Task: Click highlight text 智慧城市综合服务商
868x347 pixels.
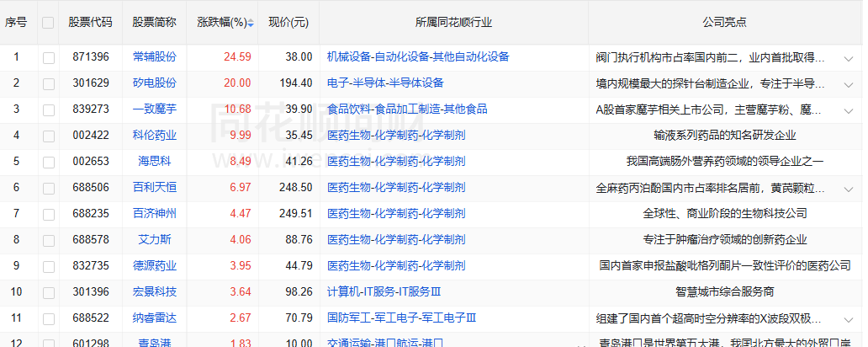Action: click(x=725, y=291)
